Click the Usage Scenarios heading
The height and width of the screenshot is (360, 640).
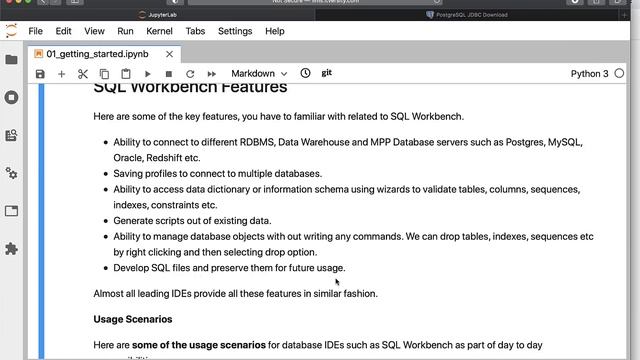[x=133, y=319]
